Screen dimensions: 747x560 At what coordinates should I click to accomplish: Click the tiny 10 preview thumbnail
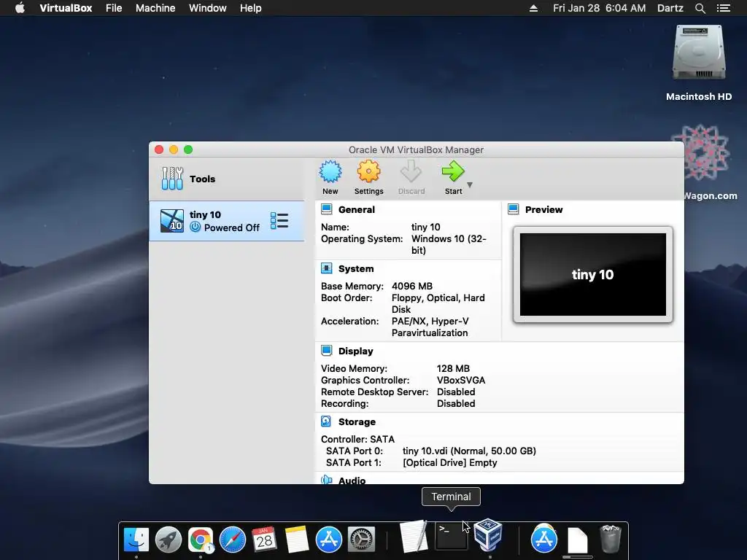click(x=592, y=274)
